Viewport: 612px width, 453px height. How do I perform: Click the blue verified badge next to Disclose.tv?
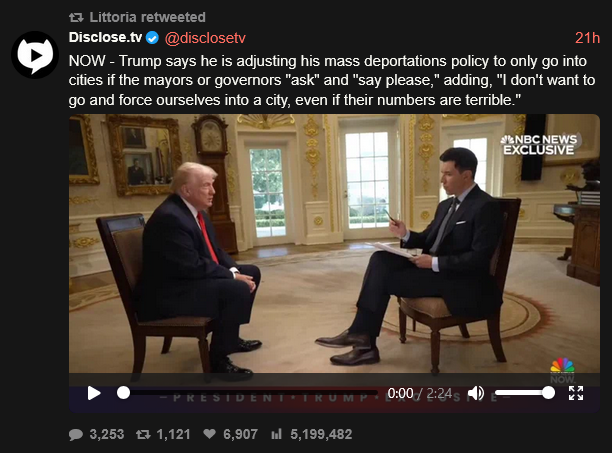point(152,38)
